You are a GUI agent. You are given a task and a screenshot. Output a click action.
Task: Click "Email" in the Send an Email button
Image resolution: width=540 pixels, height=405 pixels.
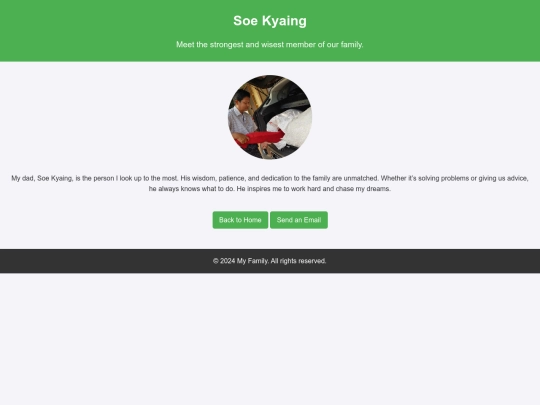tap(313, 220)
